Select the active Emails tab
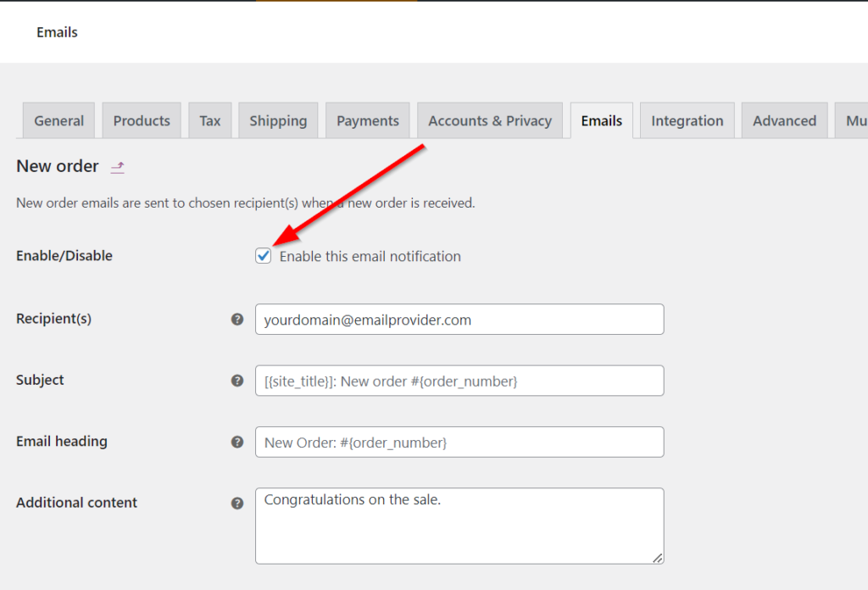The image size is (868, 590). point(601,120)
